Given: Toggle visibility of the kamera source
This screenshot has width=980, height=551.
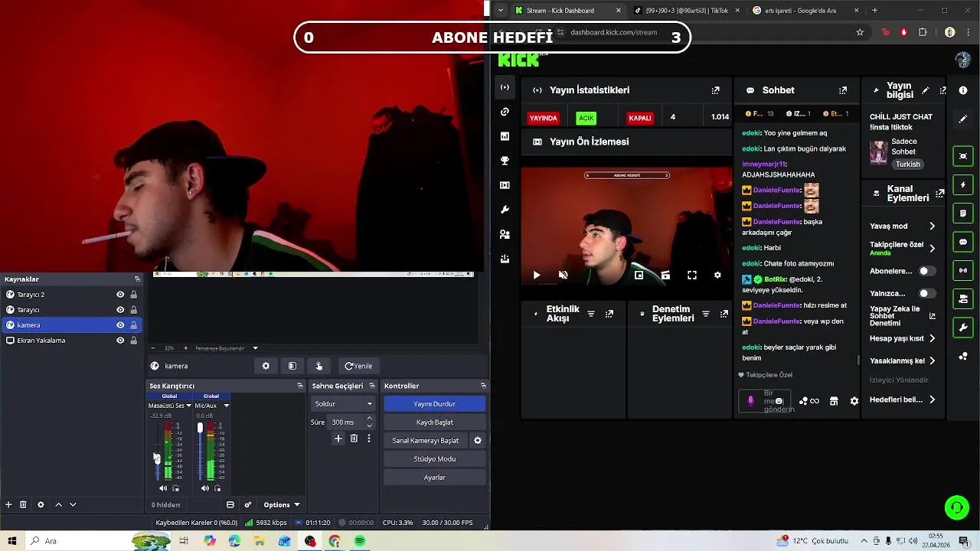Looking at the screenshot, I should 120,325.
